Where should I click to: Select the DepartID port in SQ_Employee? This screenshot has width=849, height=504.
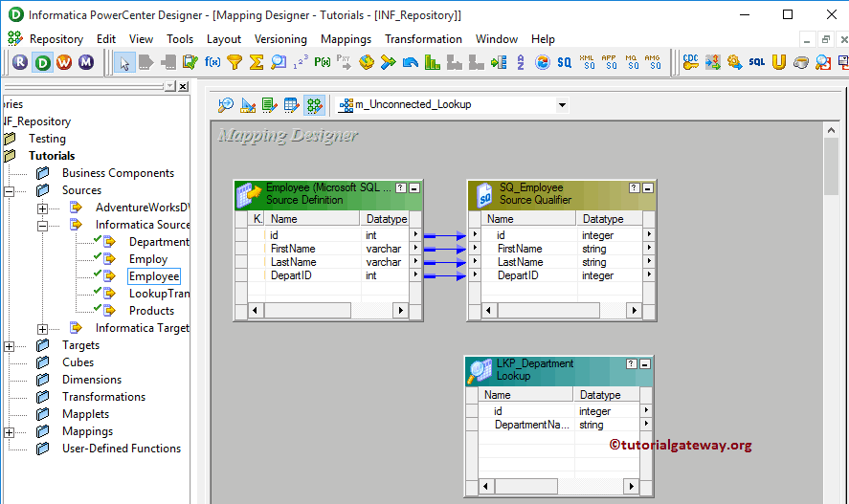point(518,275)
